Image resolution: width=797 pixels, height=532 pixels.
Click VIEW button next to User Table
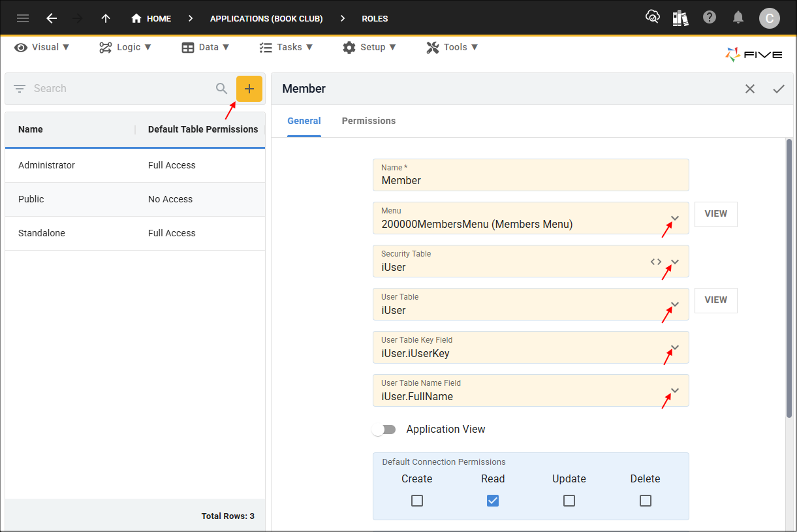point(716,300)
